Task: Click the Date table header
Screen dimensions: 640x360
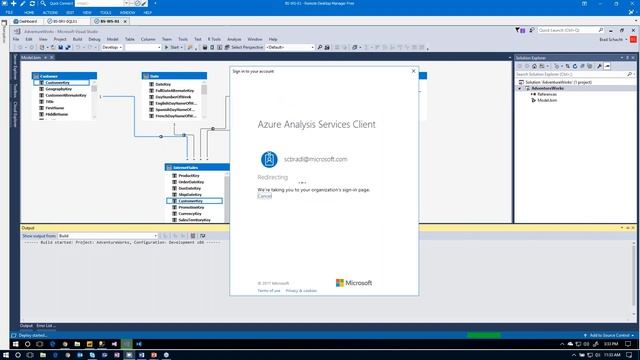Action: [174, 76]
